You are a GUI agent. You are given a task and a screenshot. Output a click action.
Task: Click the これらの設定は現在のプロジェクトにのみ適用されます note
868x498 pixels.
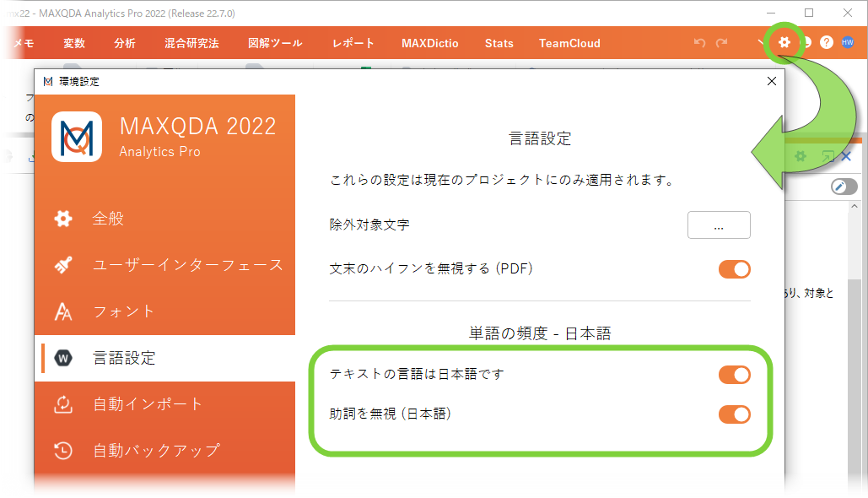tap(502, 180)
